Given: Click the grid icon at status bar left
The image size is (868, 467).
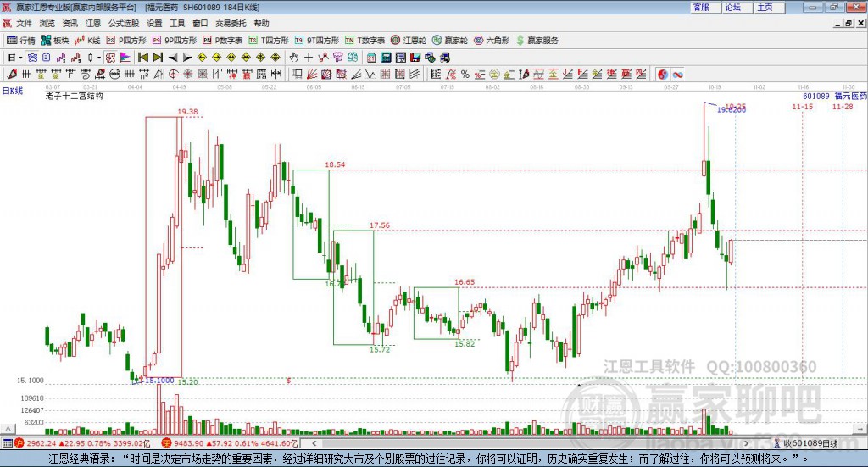Looking at the screenshot, I should tap(7, 443).
